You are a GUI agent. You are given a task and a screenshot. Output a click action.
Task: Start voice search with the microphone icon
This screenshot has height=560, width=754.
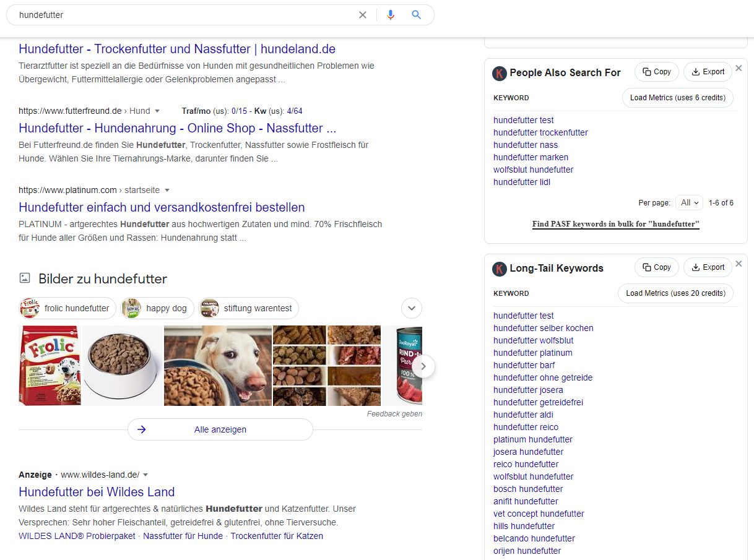click(391, 15)
